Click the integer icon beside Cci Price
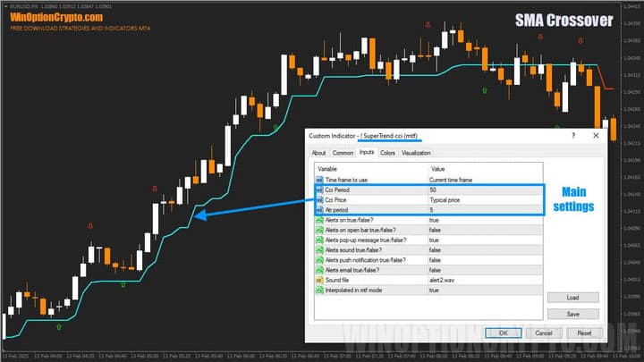Screen dimensions: 644x362 pyautogui.click(x=319, y=200)
